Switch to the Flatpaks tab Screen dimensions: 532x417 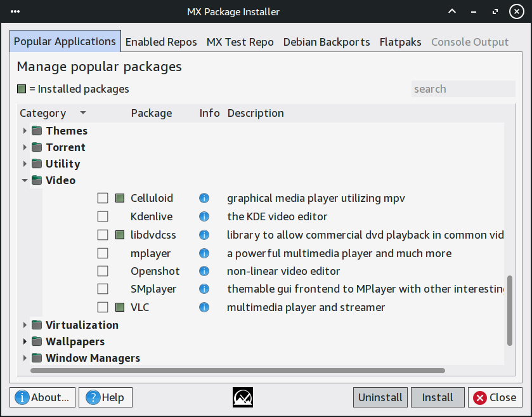coord(400,42)
